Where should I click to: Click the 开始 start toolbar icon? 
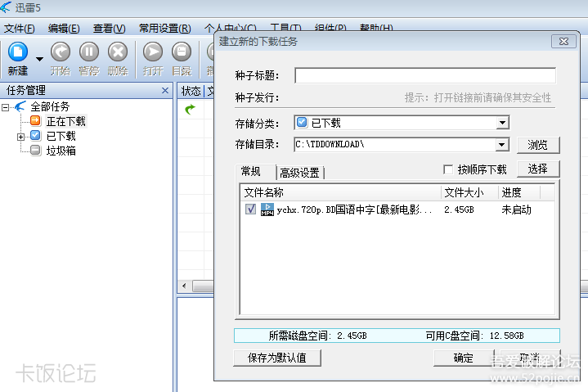pos(61,52)
